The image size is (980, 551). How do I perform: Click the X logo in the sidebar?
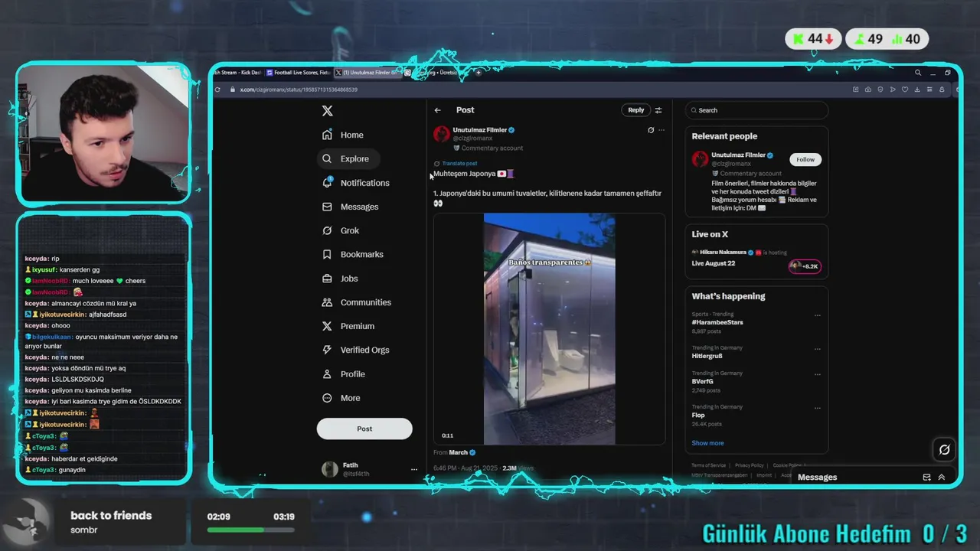327,110
